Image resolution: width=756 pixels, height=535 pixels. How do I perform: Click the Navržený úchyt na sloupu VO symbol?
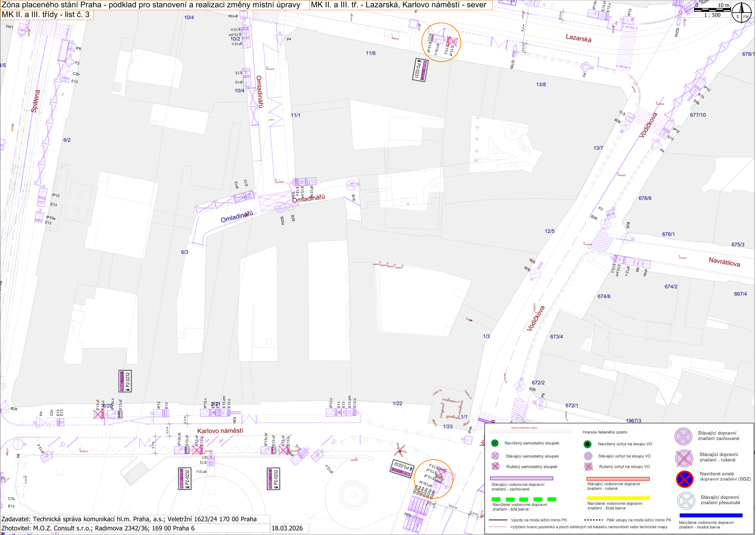[587, 444]
